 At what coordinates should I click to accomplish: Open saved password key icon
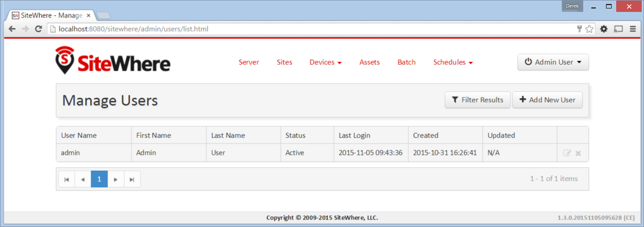tap(579, 29)
